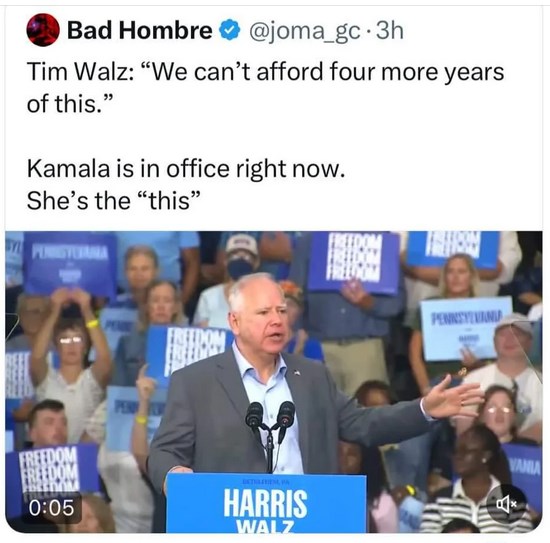Click the purple FREEDOM sign at top center
This screenshot has height=543, width=550.
[x=354, y=261]
